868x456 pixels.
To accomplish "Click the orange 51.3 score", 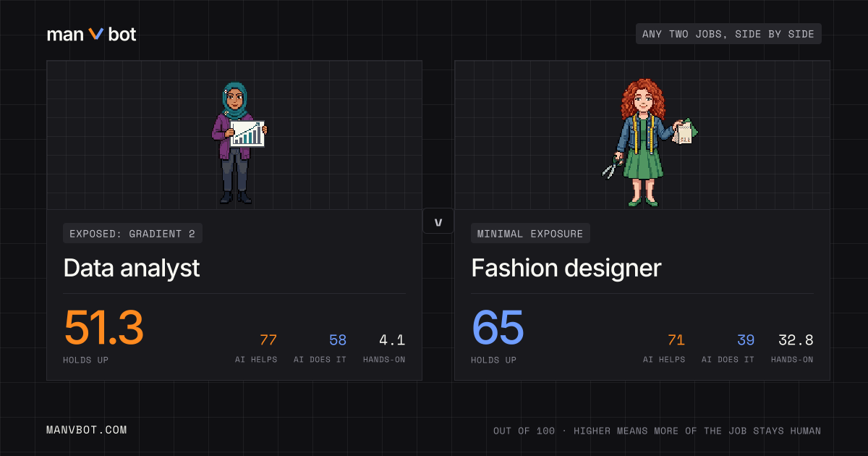I will point(103,328).
